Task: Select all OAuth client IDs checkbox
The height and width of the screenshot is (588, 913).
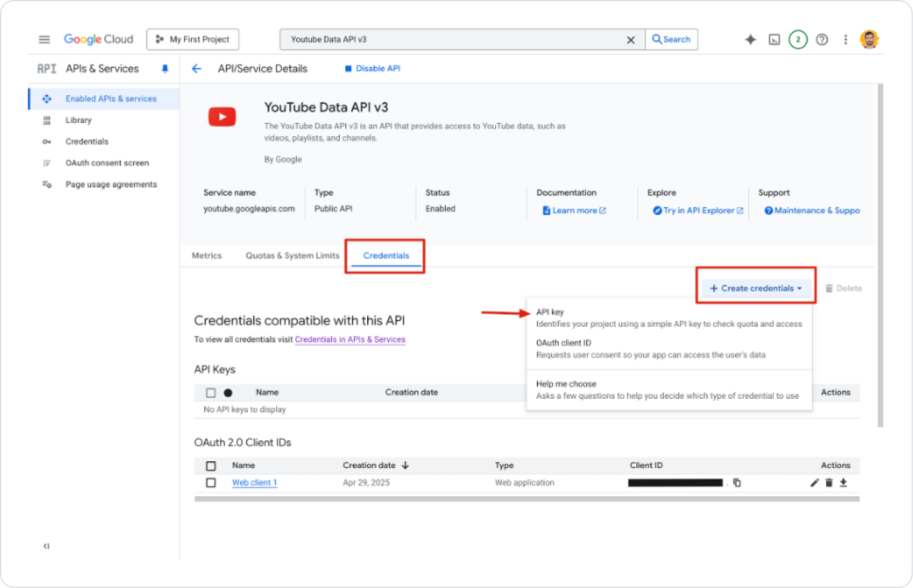Action: click(211, 466)
